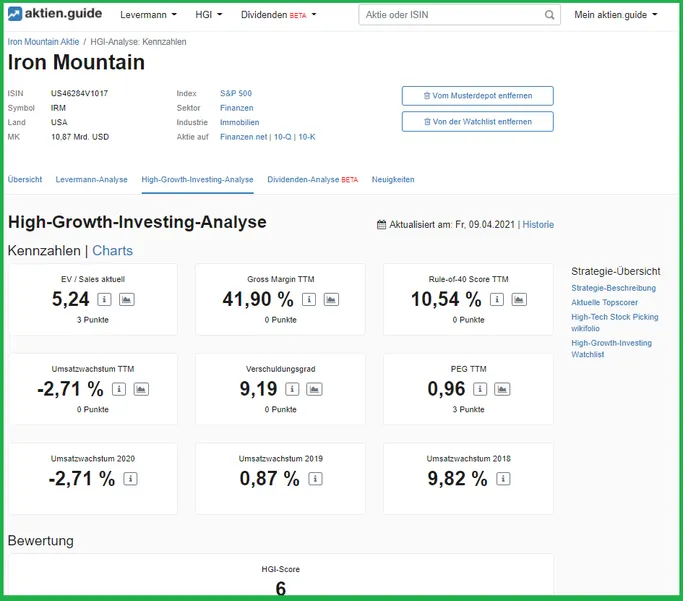Open chart icon for Rule-of-40 Score TTM

pos(519,300)
